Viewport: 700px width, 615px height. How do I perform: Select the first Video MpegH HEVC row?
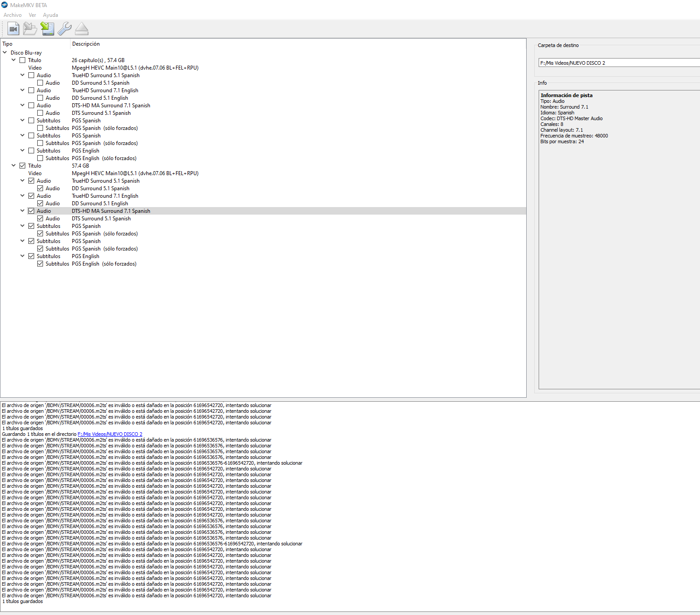[263, 68]
